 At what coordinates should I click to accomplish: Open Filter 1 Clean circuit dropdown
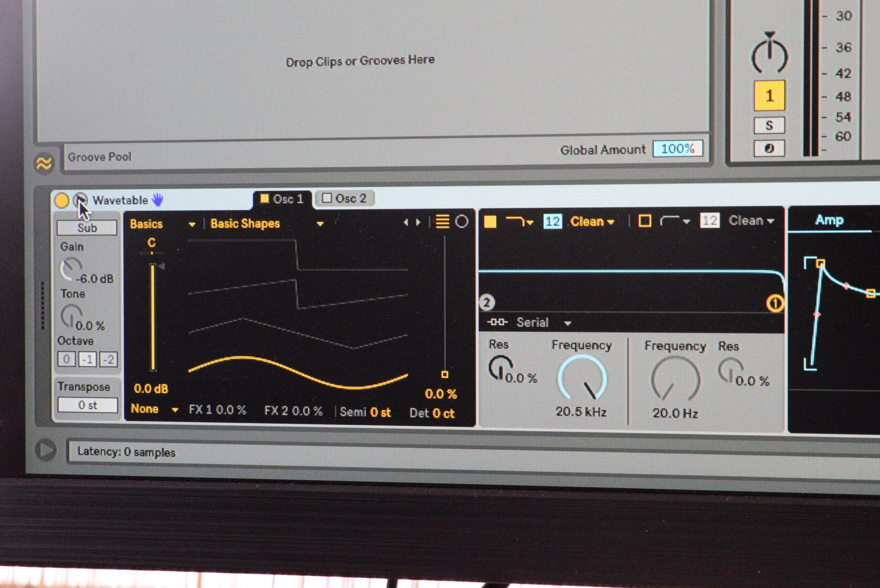(x=592, y=222)
